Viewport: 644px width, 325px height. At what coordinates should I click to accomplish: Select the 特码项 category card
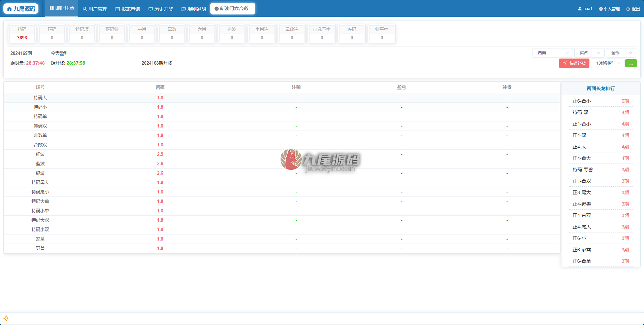click(82, 34)
